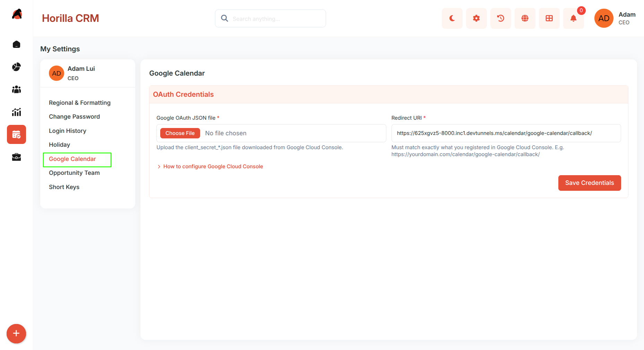Open the bar chart analytics sidebar icon
644x350 pixels.
[16, 112]
